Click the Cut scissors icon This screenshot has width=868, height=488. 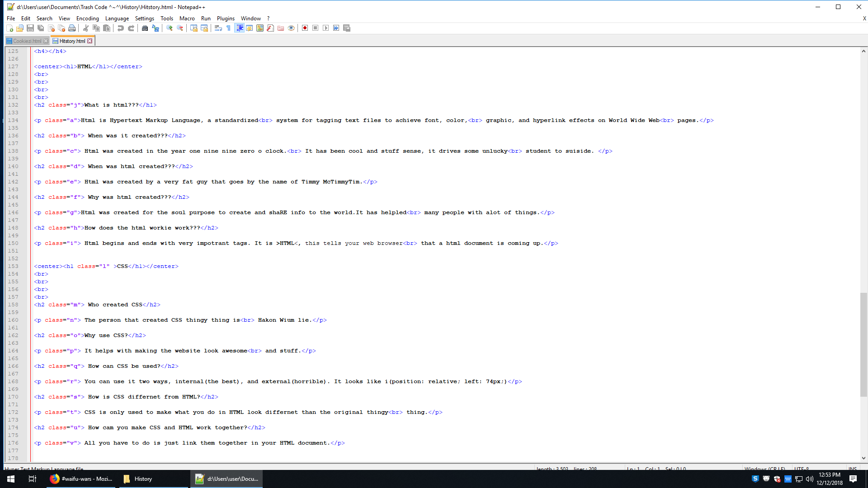(x=86, y=28)
